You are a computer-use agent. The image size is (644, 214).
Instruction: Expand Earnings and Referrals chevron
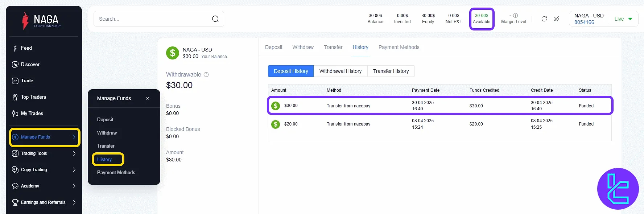point(74,202)
